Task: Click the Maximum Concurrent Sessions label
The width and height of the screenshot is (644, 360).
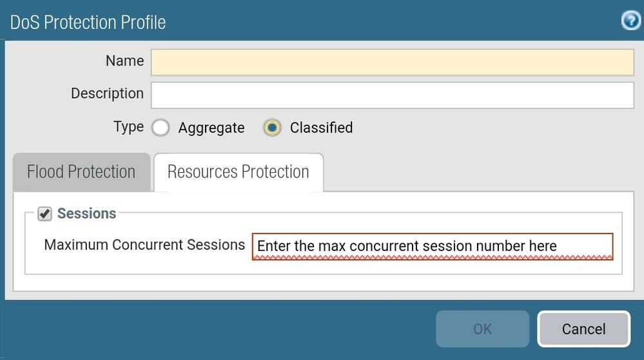Action: [144, 245]
